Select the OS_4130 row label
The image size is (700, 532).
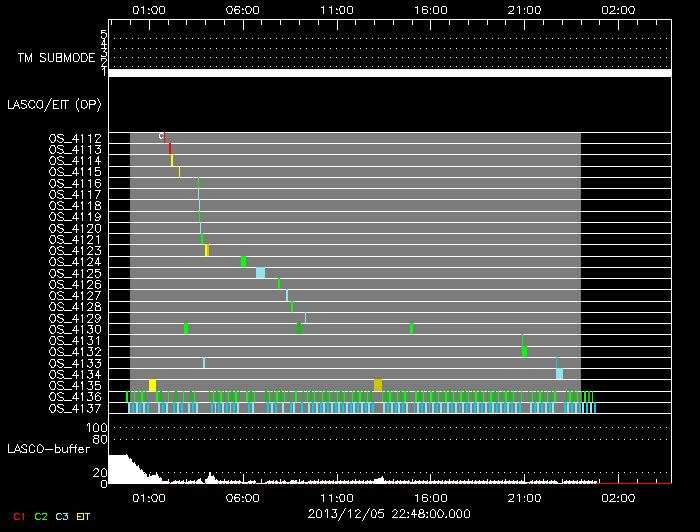75,330
